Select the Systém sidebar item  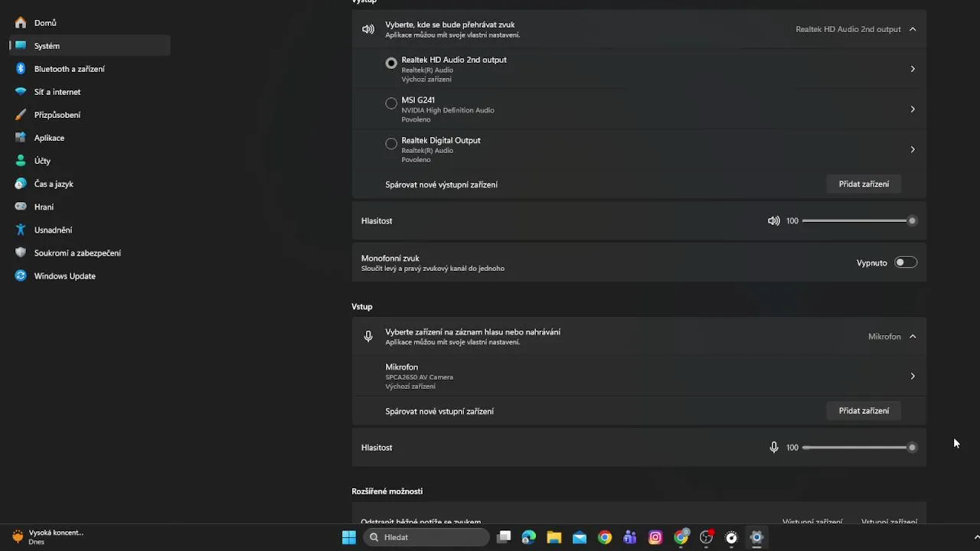coord(90,46)
